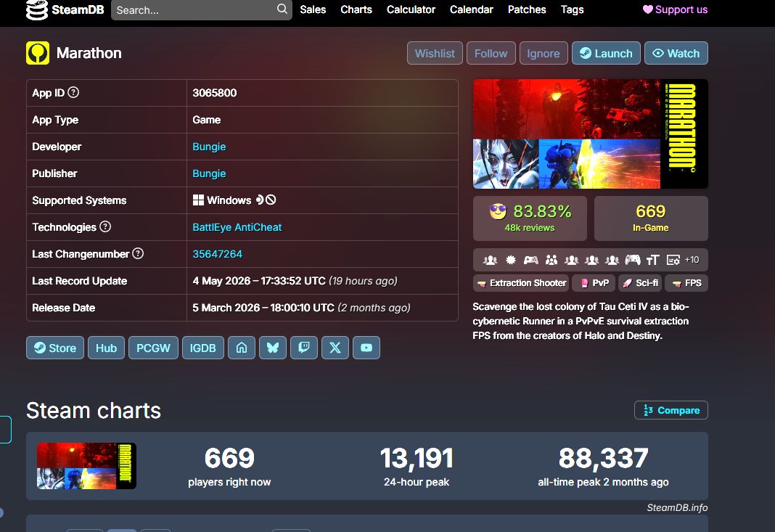Image resolution: width=775 pixels, height=532 pixels.
Task: Click the Sci-fi tag
Action: tap(640, 283)
